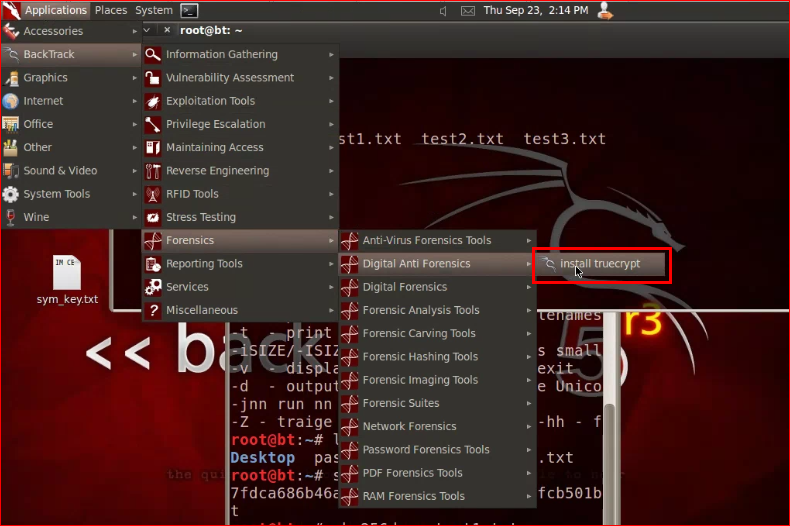Expand the Forensic Analysis Tools arrow
This screenshot has width=790, height=526.
pos(529,310)
